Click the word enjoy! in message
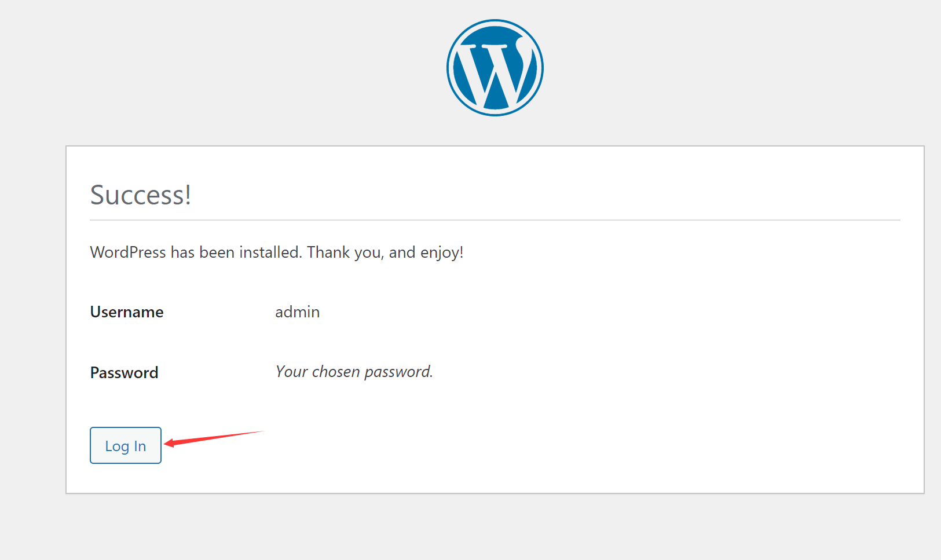Screen dimensions: 941x560 [x=442, y=253]
